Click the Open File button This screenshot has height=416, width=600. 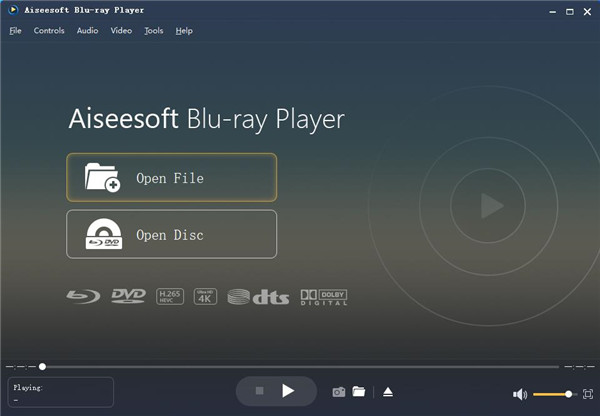[x=171, y=177]
